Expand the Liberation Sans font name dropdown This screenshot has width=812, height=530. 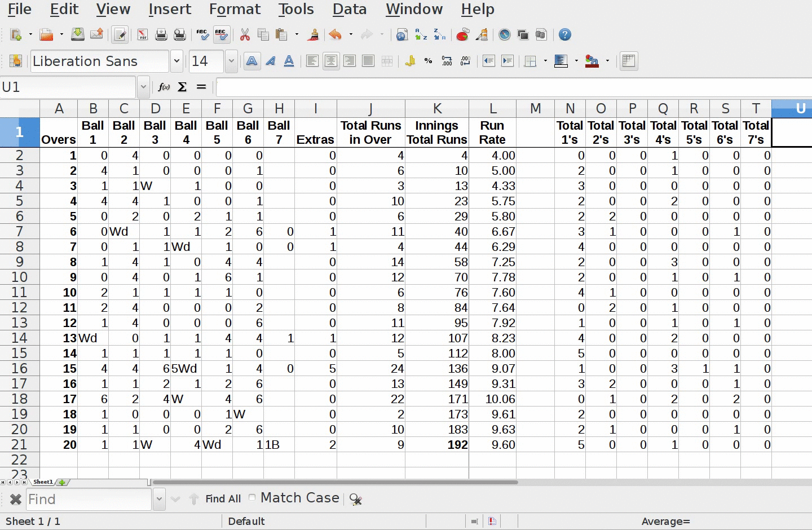(x=176, y=61)
